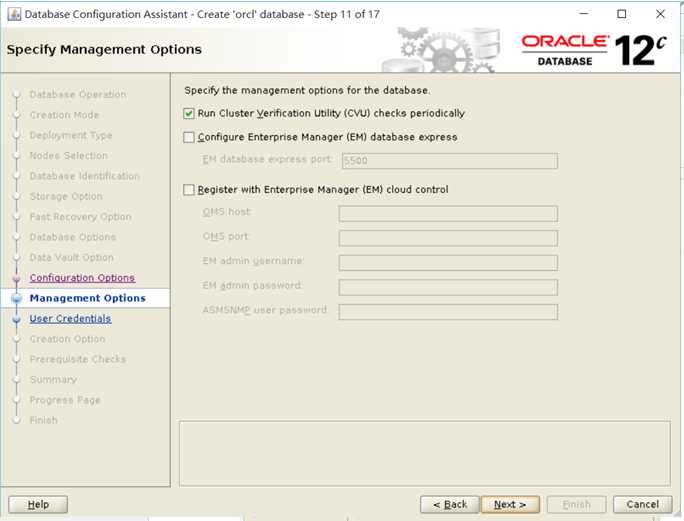The height and width of the screenshot is (521, 684).
Task: Click the OMS port input field
Action: click(448, 238)
